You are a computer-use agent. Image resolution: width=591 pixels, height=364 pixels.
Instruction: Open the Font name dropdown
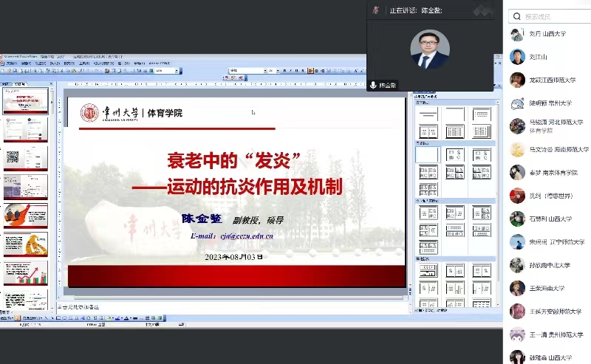tap(265, 70)
